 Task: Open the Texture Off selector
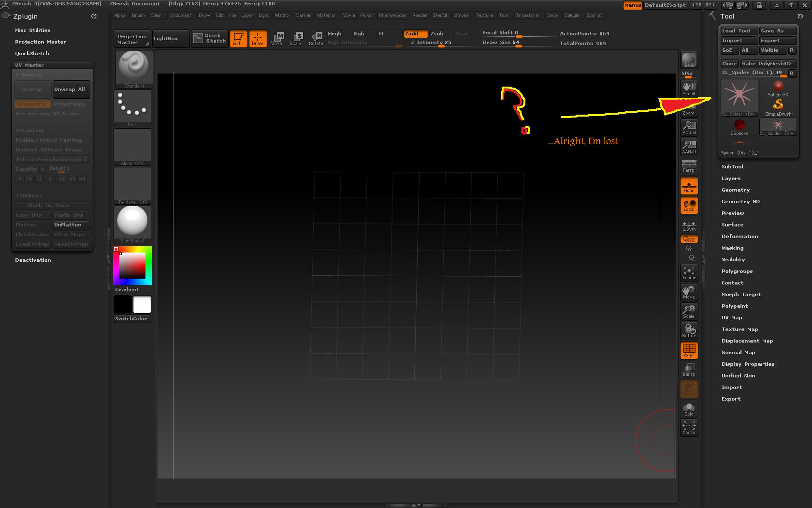click(x=132, y=186)
